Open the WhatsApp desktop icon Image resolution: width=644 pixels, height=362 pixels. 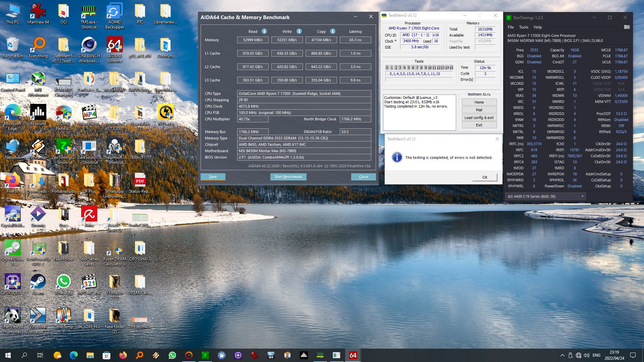[x=64, y=284]
